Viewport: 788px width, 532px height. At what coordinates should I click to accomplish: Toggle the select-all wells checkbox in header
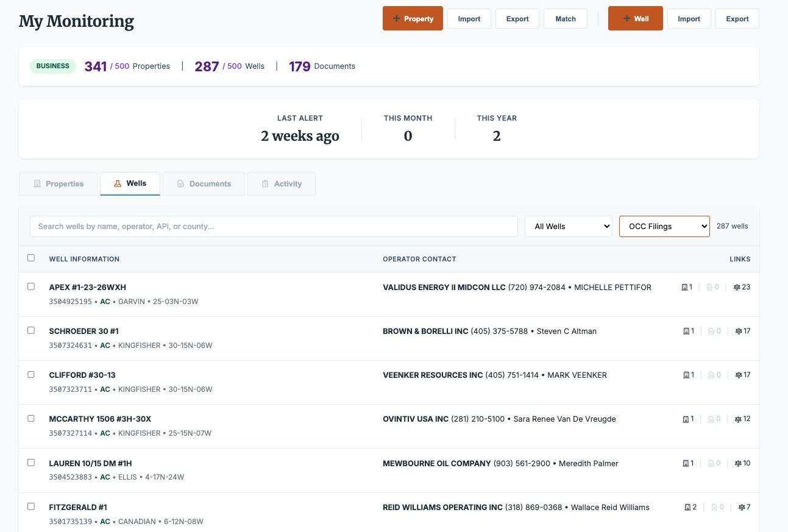pos(31,258)
